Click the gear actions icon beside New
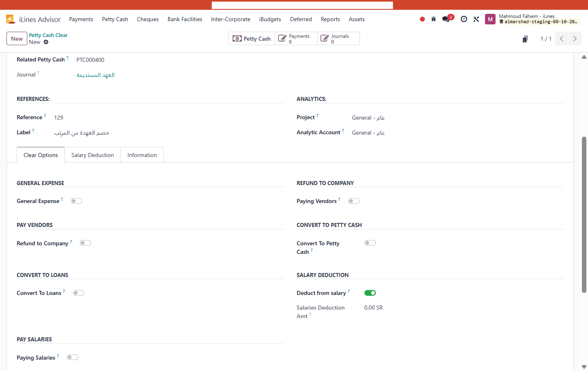This screenshot has height=371, width=588. pos(46,42)
